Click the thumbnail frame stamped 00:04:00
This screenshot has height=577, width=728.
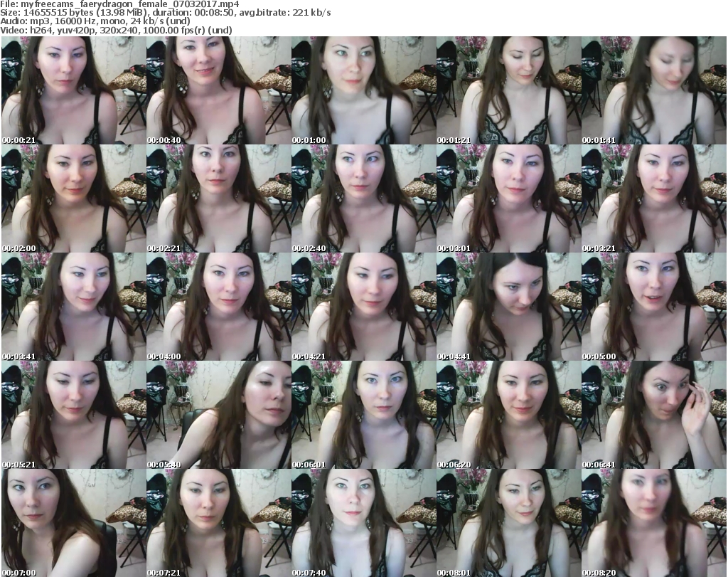coord(219,307)
